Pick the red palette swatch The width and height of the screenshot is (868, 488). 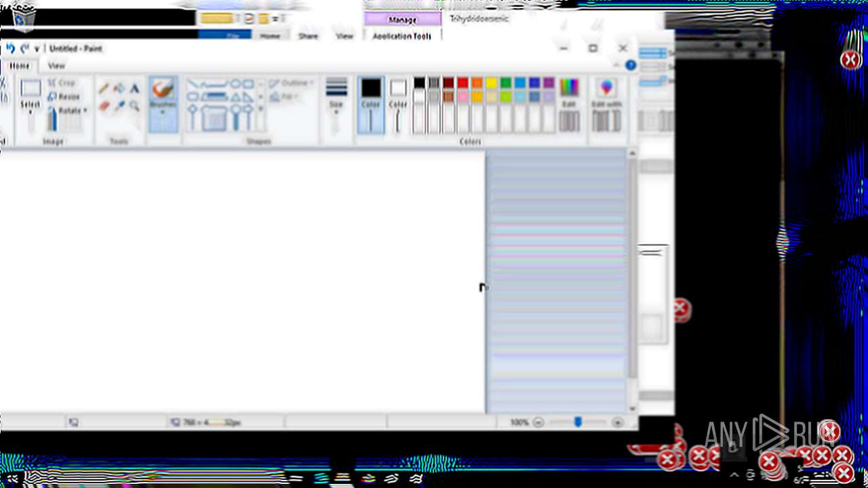pos(462,83)
